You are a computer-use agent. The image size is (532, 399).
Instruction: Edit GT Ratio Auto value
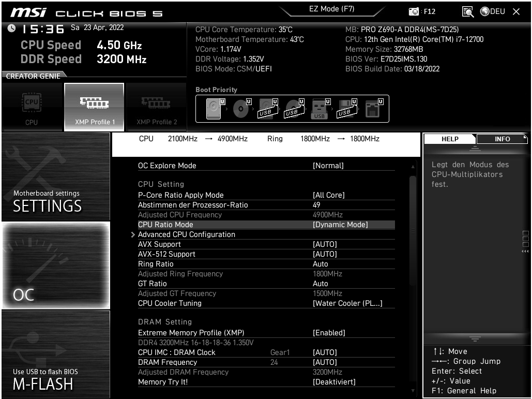click(266, 284)
